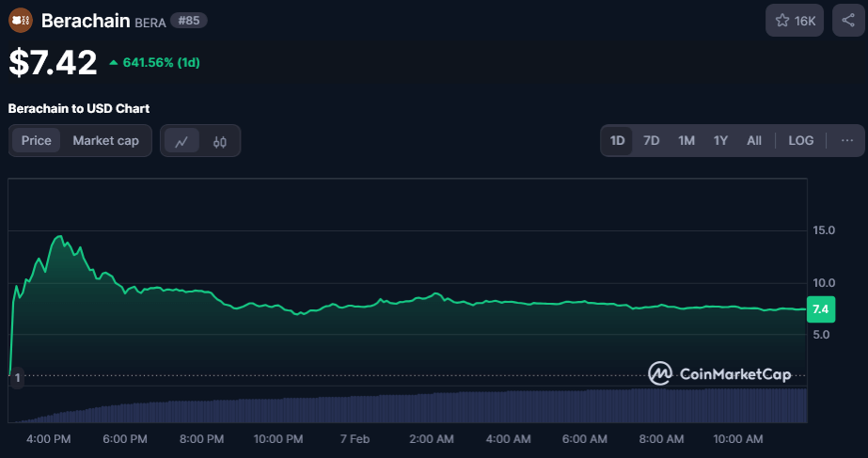Click the green 641.56% change indicator

click(x=154, y=63)
